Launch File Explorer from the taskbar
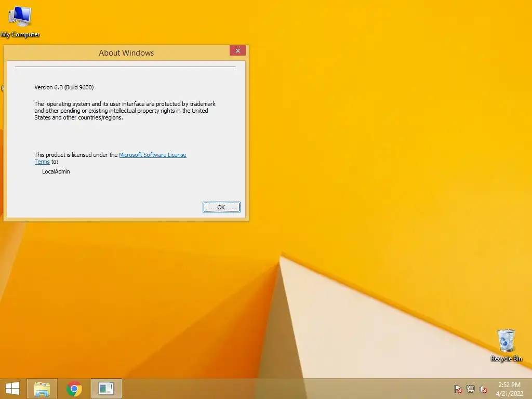Screen dimensions: 532x399 pyautogui.click(x=42, y=389)
